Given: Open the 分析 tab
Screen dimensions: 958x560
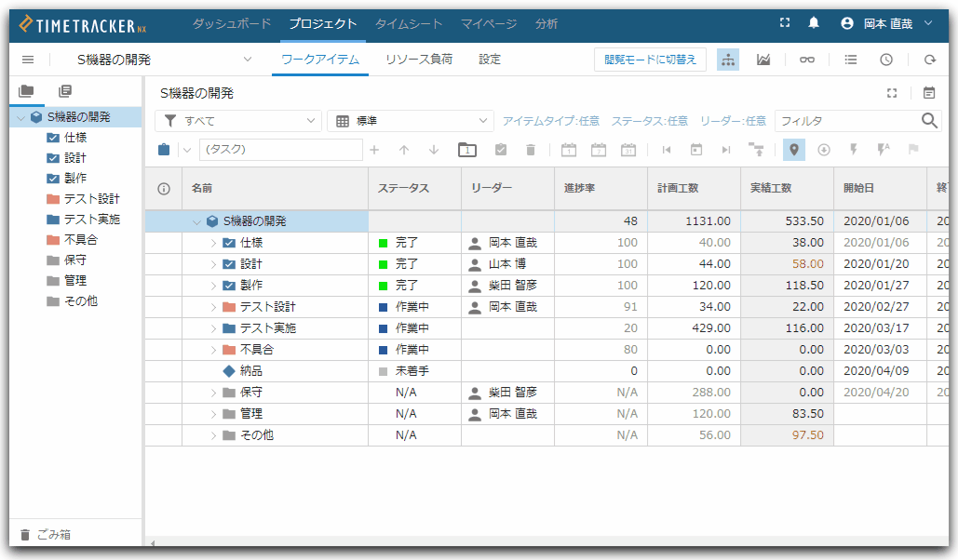Looking at the screenshot, I should coord(546,24).
